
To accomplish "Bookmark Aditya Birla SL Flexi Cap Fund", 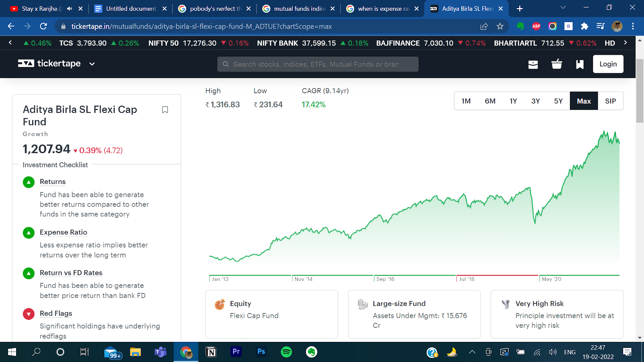I will (x=165, y=110).
